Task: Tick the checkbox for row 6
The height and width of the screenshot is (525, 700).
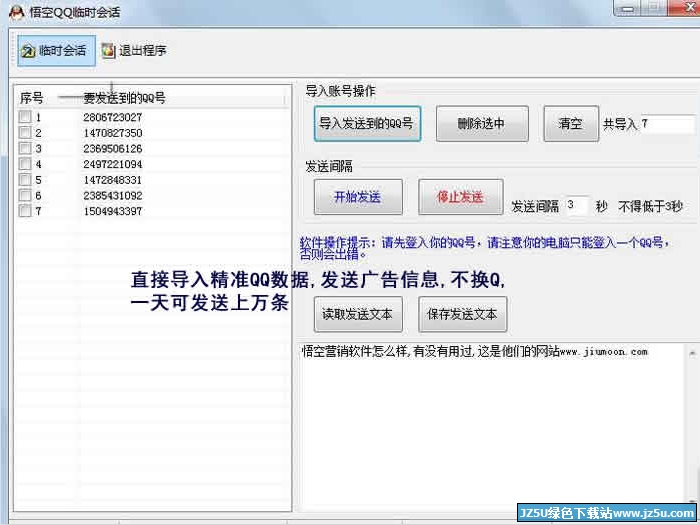Action: (25, 195)
